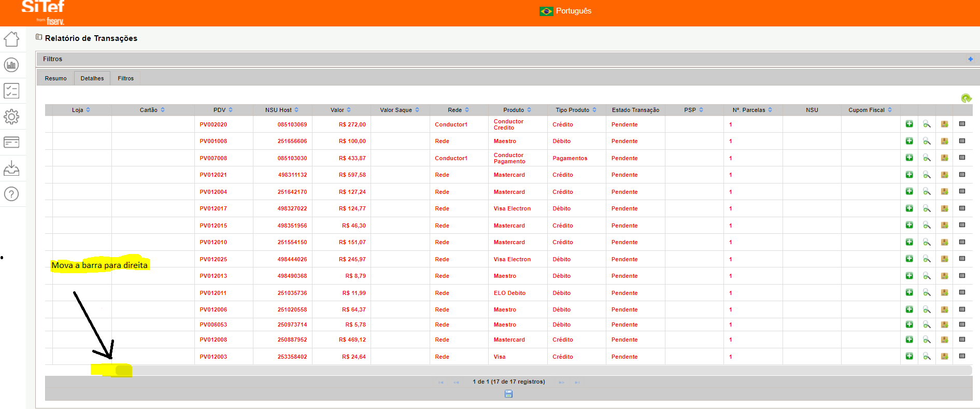Open the chart reports sidebar icon
Screen dimensions: 980x409
11,65
